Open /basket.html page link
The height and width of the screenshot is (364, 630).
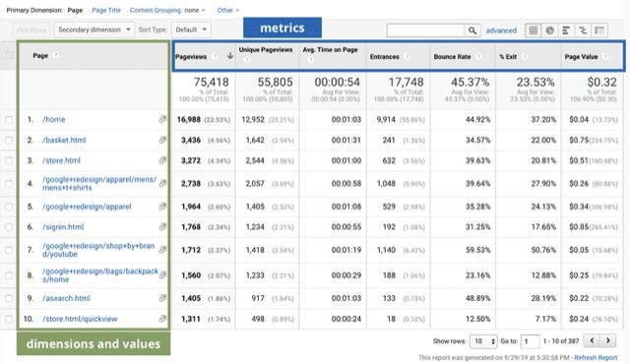[64, 140]
